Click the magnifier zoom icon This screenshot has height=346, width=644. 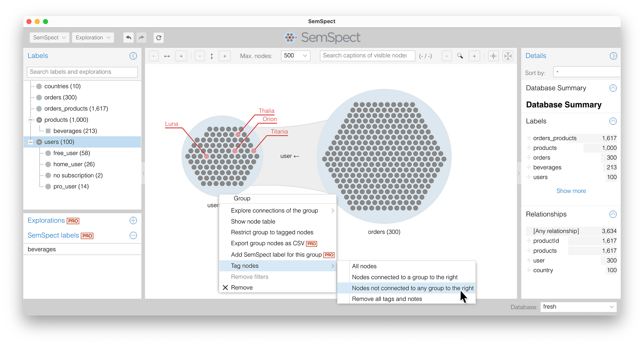click(460, 56)
